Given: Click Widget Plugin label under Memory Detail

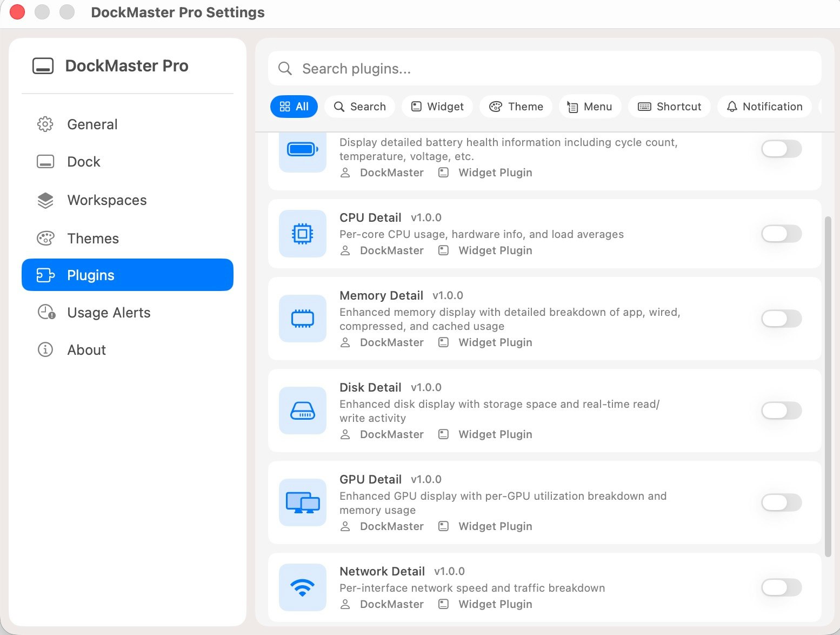Looking at the screenshot, I should [x=495, y=342].
